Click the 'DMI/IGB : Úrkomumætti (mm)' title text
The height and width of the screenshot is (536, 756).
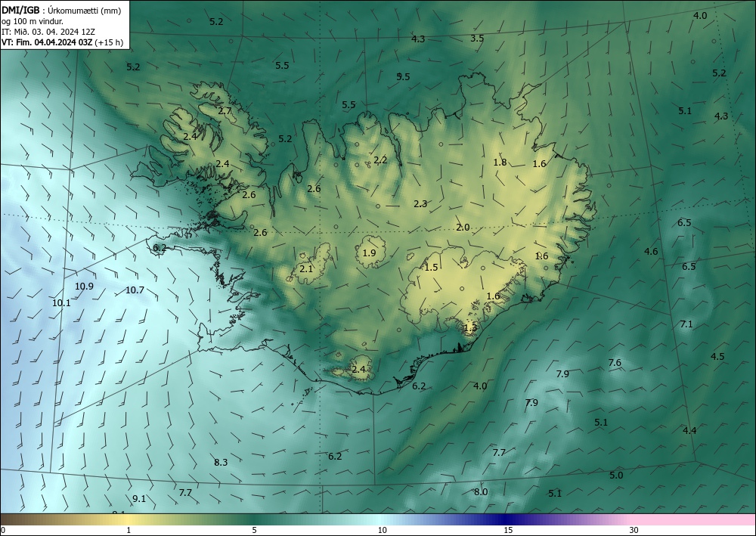pyautogui.click(x=61, y=11)
